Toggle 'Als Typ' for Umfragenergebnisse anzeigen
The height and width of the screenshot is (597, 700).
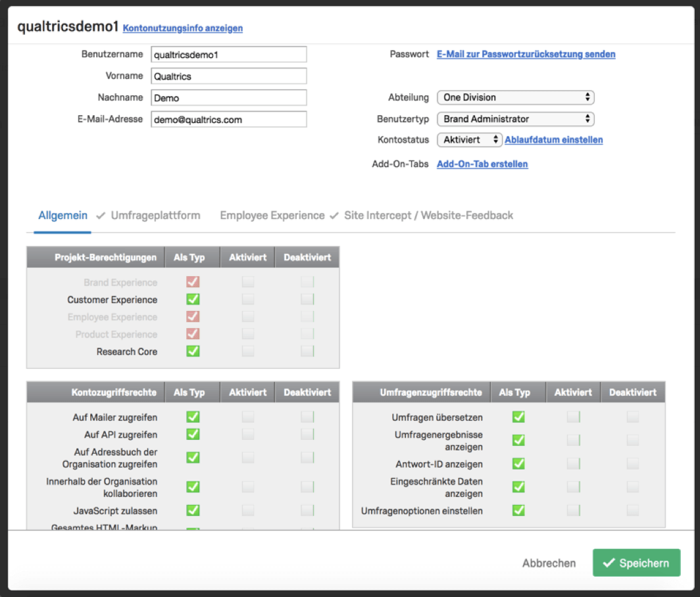point(518,441)
